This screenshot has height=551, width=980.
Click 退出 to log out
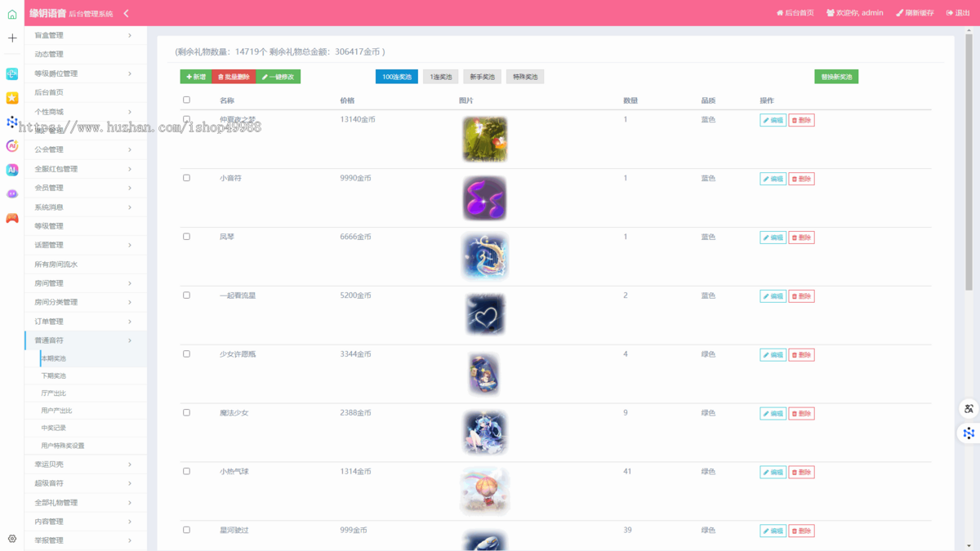[x=958, y=13]
